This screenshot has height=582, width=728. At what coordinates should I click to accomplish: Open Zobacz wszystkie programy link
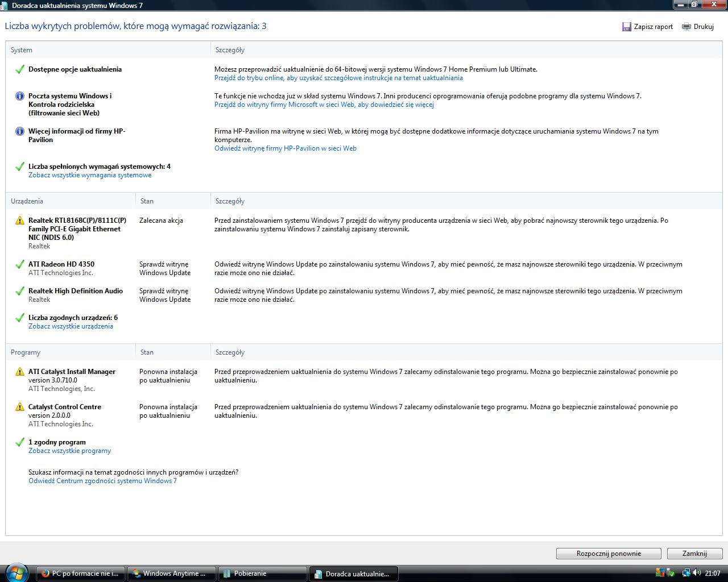click(x=69, y=451)
